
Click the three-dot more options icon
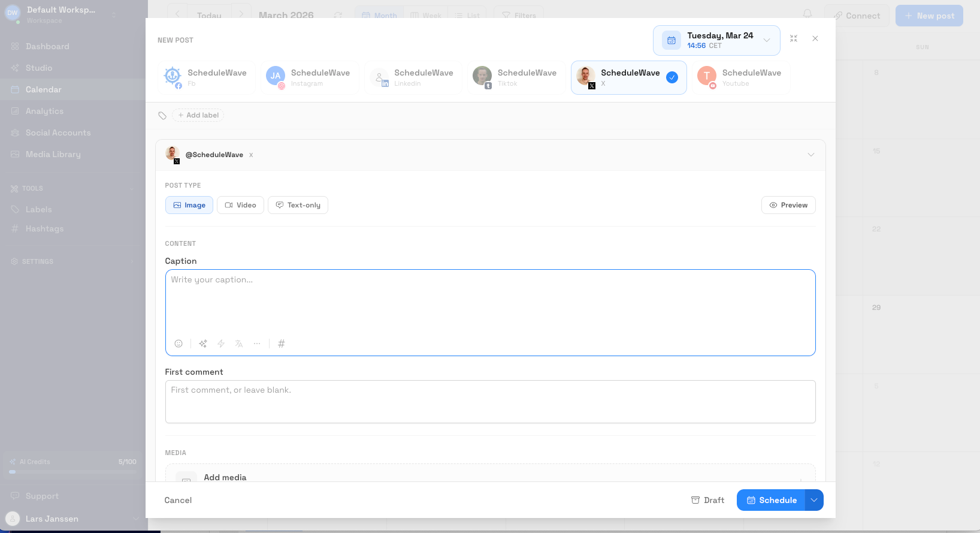coord(257,344)
